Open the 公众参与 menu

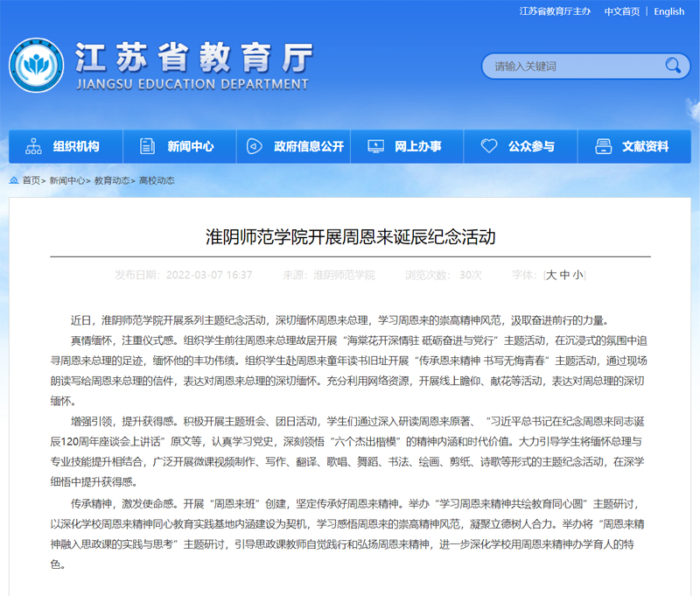(x=521, y=146)
